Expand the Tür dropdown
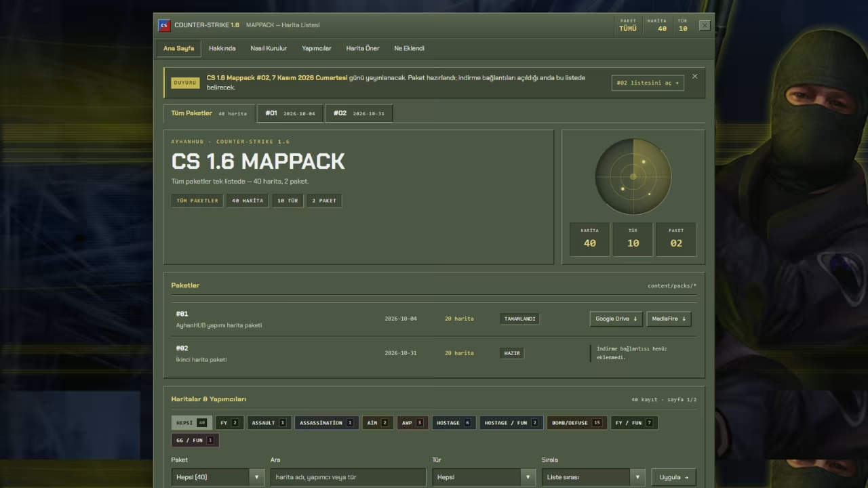The width and height of the screenshot is (868, 488). (485, 477)
